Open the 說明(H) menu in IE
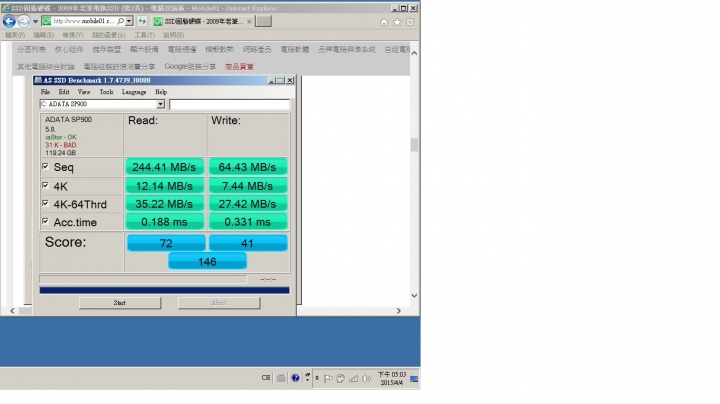This screenshot has height=404, width=720. (x=174, y=35)
